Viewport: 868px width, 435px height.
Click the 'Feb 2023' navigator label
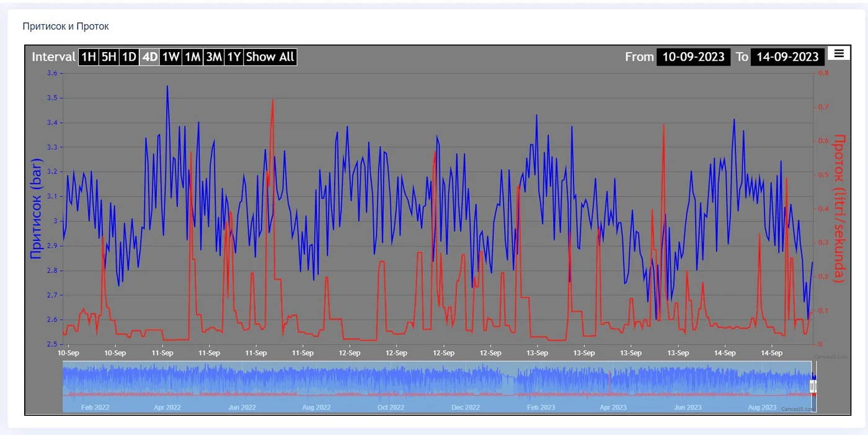[x=541, y=408]
